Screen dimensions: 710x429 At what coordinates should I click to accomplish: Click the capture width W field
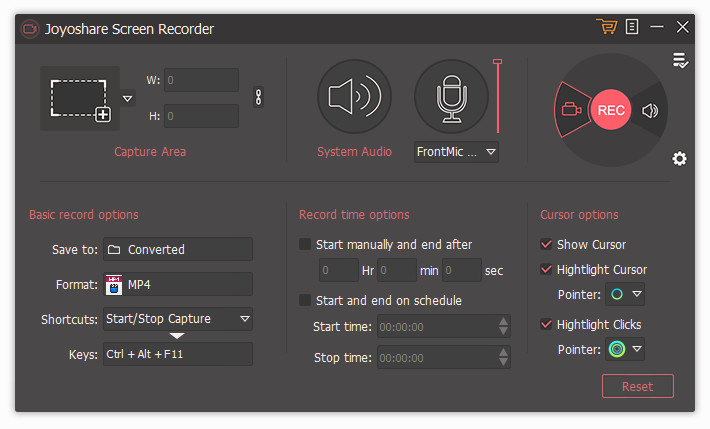[x=201, y=80]
